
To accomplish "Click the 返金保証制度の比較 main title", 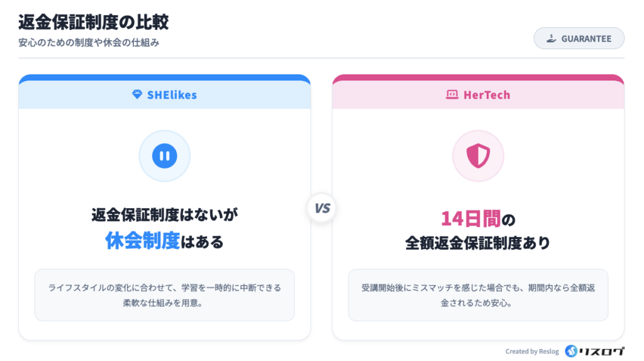I will pyautogui.click(x=94, y=23).
